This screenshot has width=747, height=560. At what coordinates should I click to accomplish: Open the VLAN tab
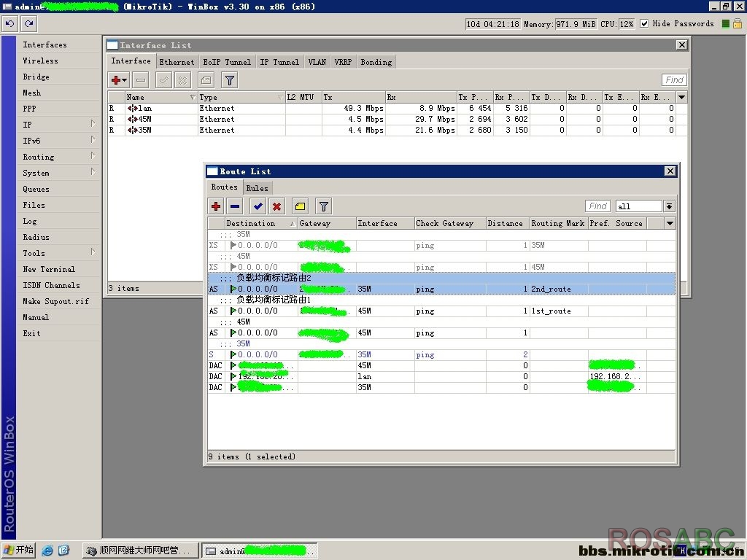pos(317,62)
